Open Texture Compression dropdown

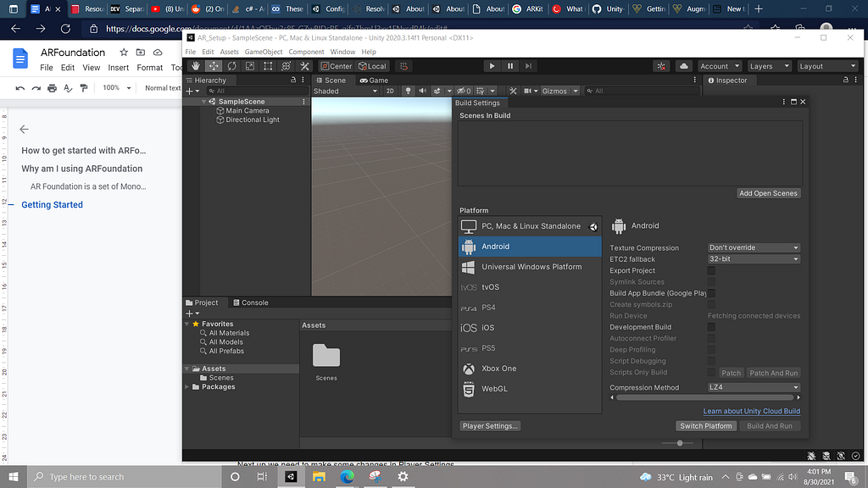pyautogui.click(x=754, y=247)
